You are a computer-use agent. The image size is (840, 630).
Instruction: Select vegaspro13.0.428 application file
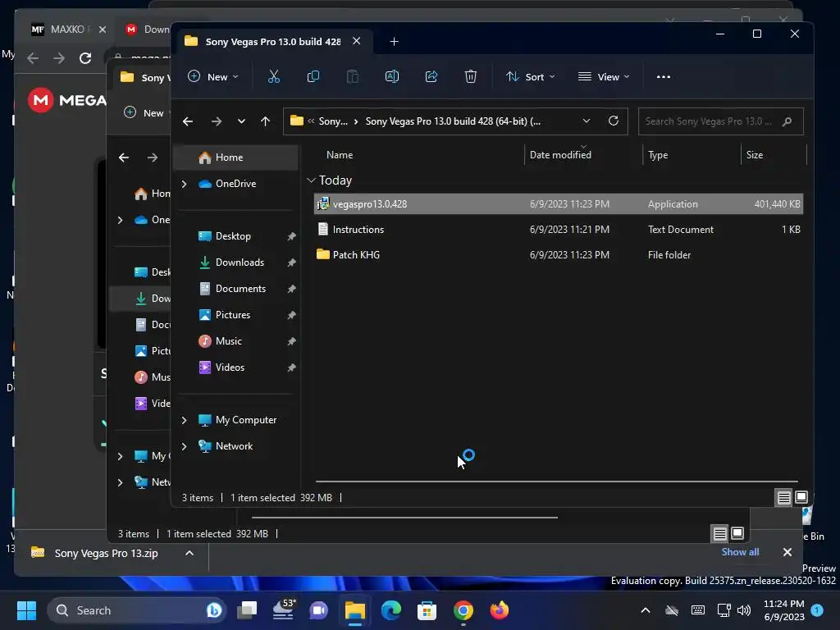558,204
